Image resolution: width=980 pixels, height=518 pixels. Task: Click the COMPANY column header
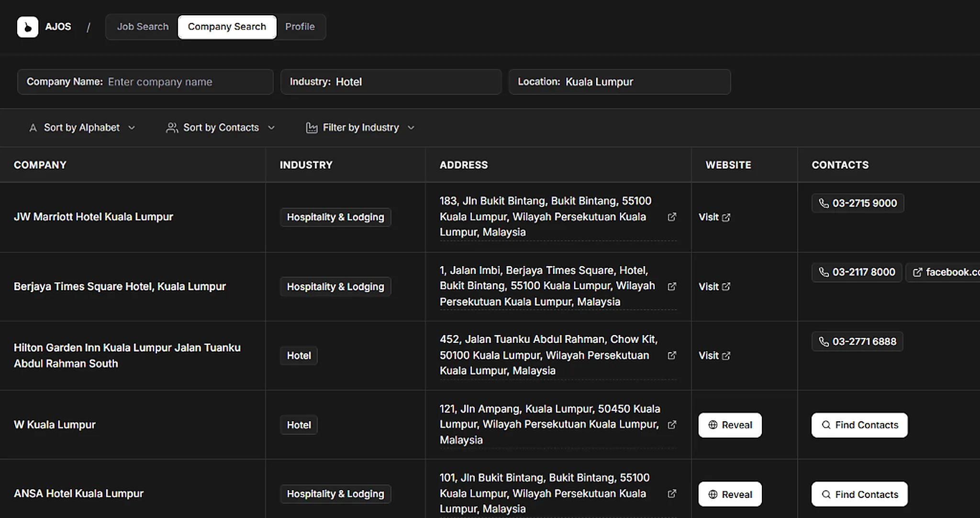pyautogui.click(x=40, y=165)
